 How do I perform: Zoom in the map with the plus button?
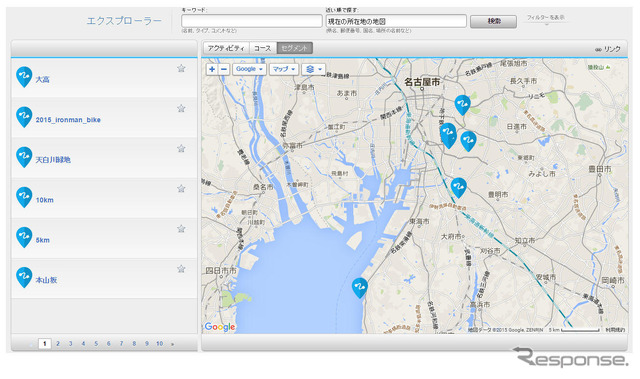coord(212,69)
